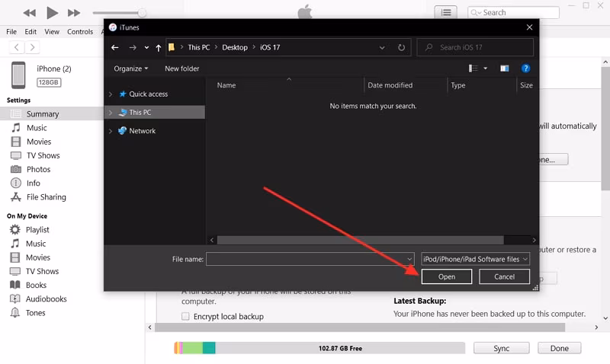Open Movies under iTunes Settings
The image size is (610, 364).
[39, 142]
